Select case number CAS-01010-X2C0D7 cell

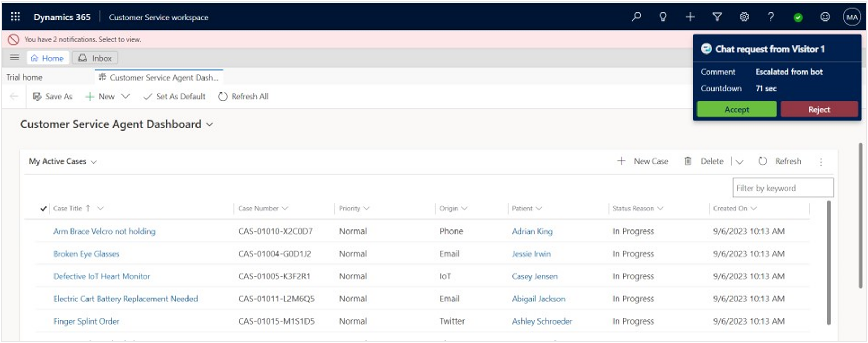coord(275,231)
